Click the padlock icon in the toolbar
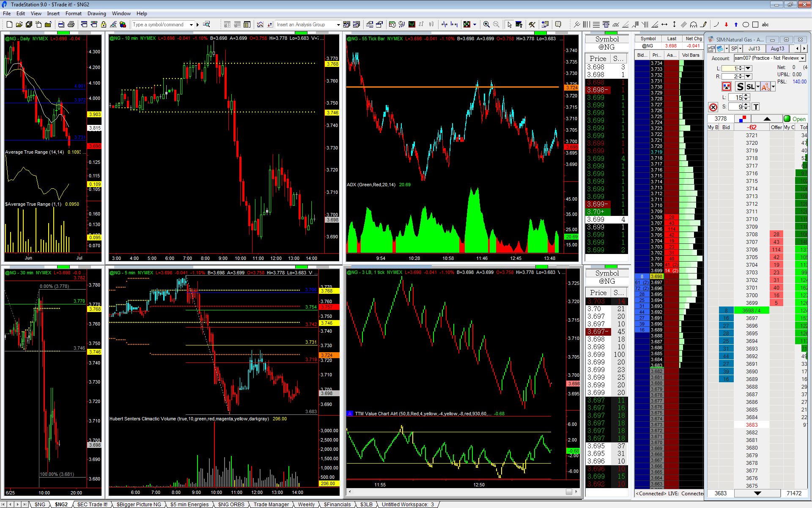Viewport: 812px width, 508px height. pyautogui.click(x=103, y=25)
